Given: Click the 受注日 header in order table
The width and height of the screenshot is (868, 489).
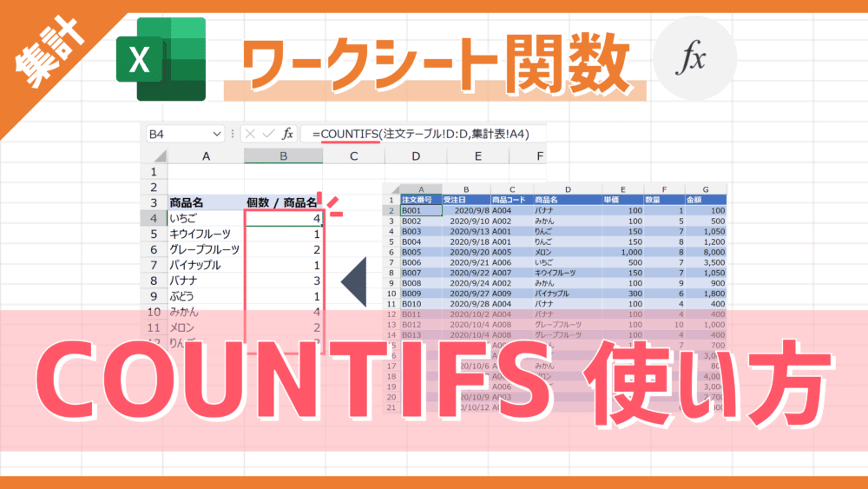Looking at the screenshot, I should click(x=466, y=200).
